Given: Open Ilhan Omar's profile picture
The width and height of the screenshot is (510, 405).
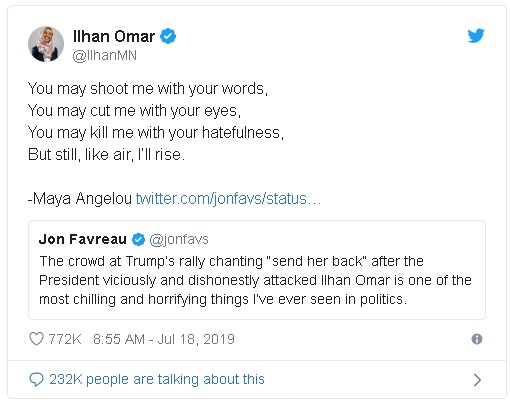Looking at the screenshot, I should (x=46, y=44).
